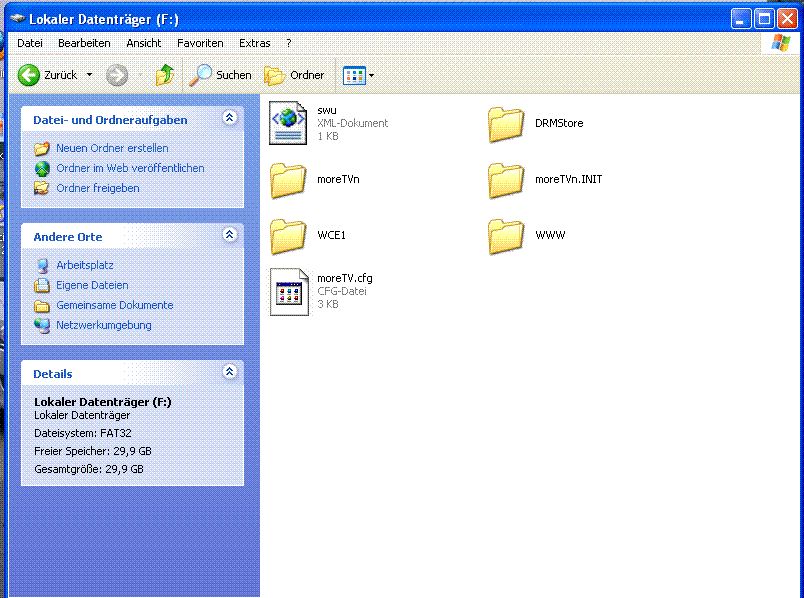Open the Zurück history dropdown arrow
Image resolution: width=804 pixels, height=598 pixels.
pos(89,75)
